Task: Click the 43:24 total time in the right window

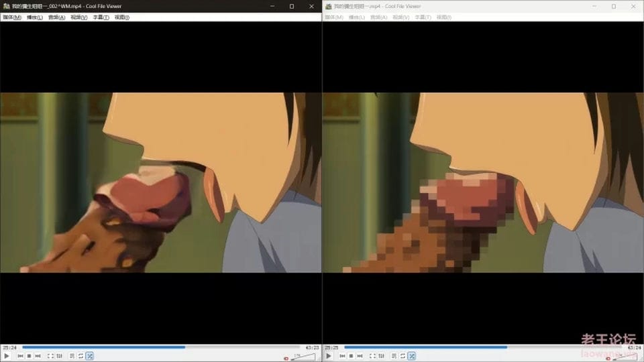Action: click(634, 347)
